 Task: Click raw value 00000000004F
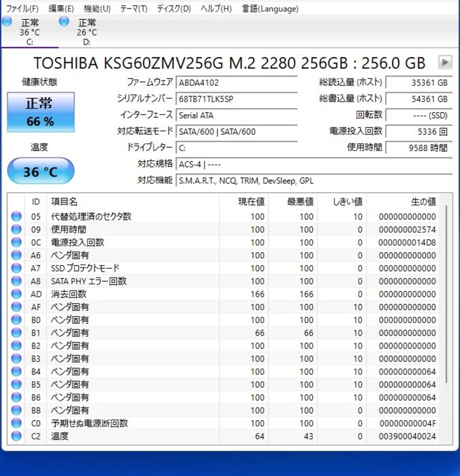(407, 424)
